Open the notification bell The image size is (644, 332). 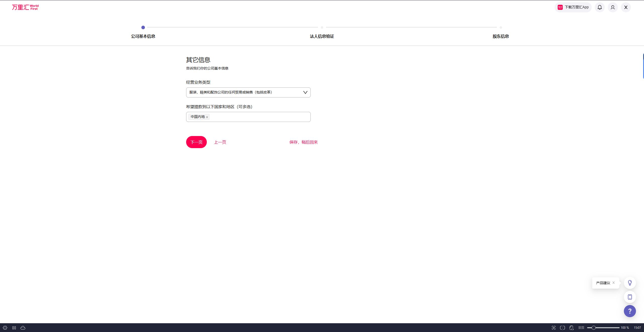coord(600,7)
